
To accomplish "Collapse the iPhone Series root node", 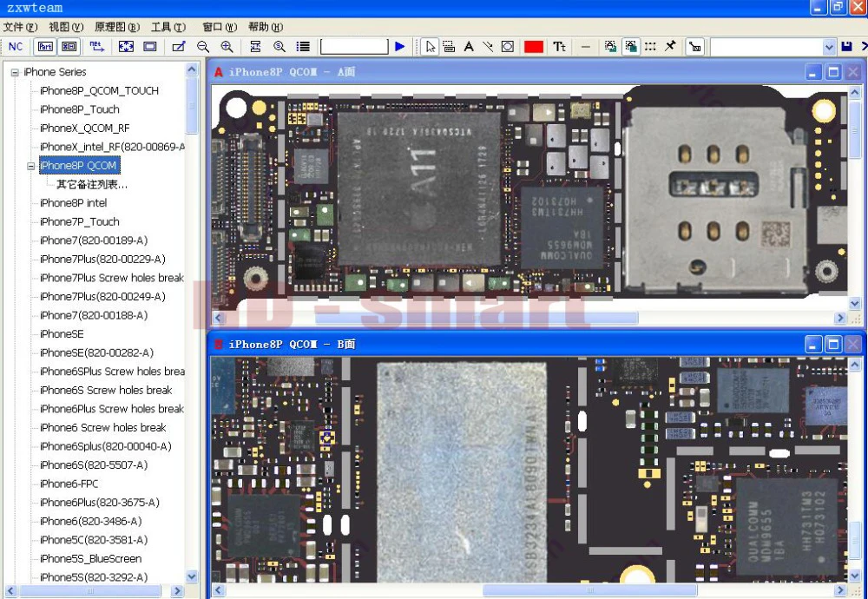I will pos(15,73).
